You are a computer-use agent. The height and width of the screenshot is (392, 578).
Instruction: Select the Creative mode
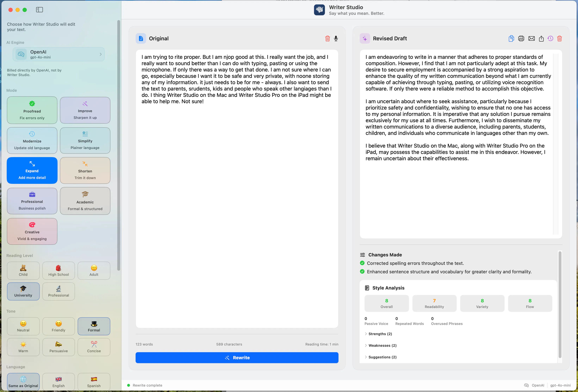(x=32, y=231)
